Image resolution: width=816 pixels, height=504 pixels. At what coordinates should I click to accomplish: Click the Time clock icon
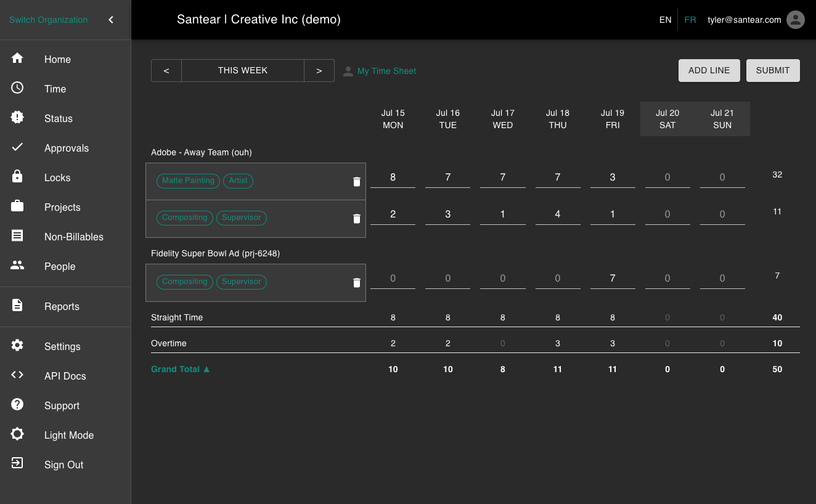point(17,87)
